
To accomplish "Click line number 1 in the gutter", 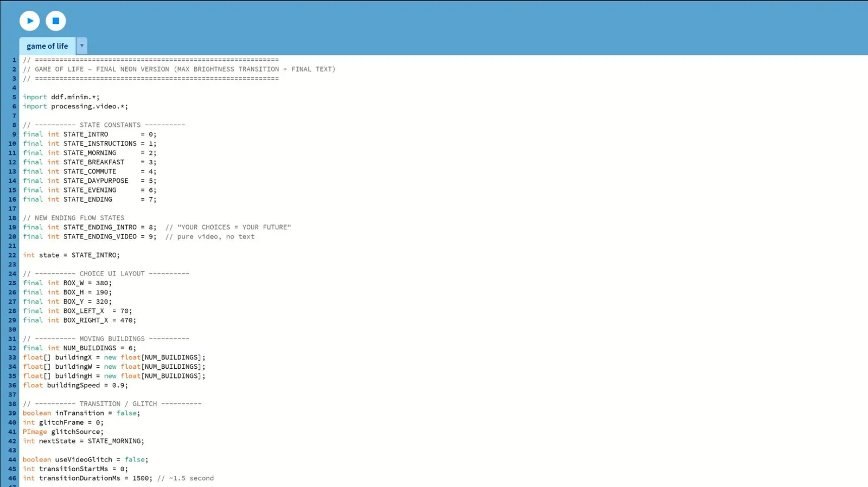I will click(14, 60).
